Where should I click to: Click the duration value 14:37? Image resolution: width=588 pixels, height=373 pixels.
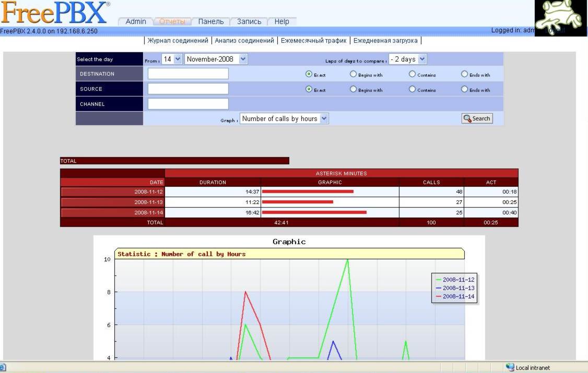(x=252, y=192)
